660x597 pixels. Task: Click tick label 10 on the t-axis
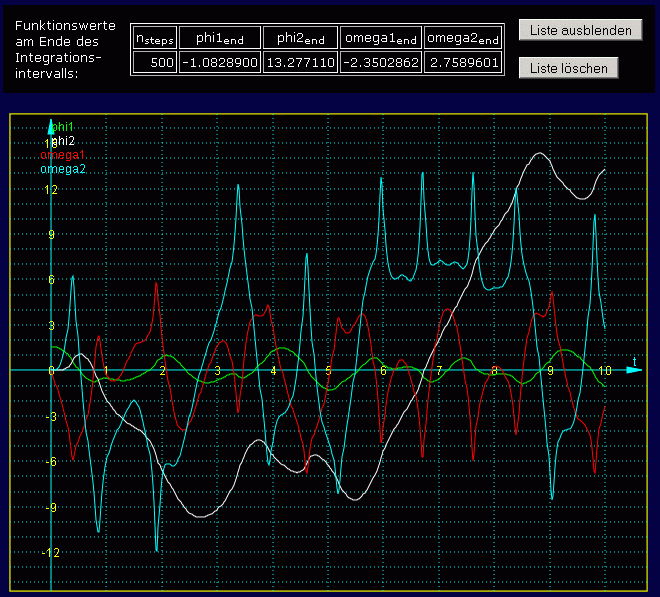tap(604, 371)
